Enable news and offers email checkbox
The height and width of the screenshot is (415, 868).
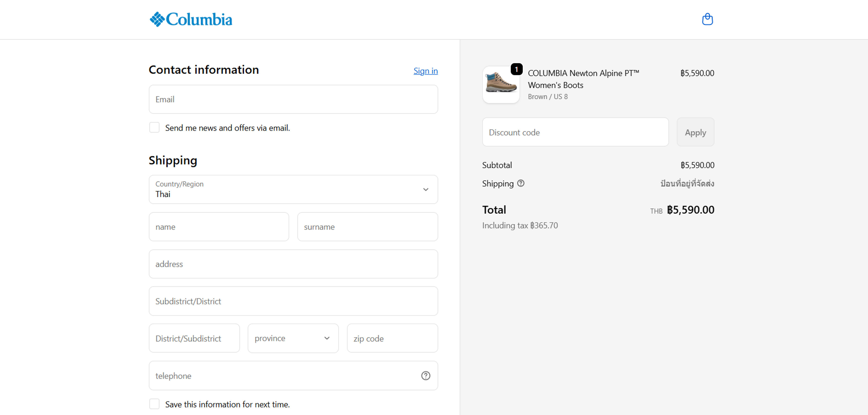[154, 128]
